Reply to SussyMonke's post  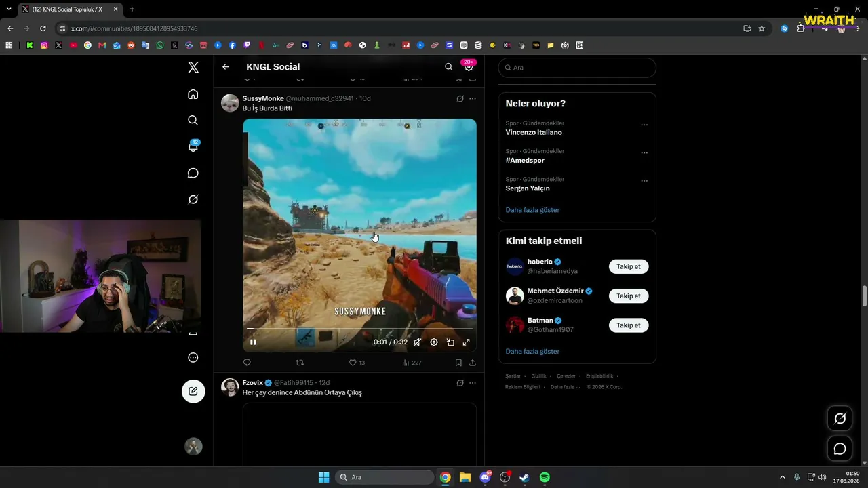[247, 363]
